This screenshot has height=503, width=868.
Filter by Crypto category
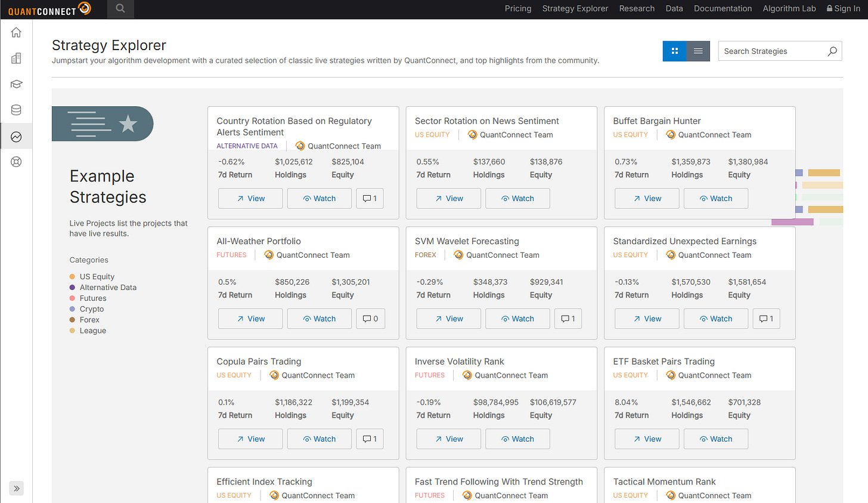click(92, 309)
